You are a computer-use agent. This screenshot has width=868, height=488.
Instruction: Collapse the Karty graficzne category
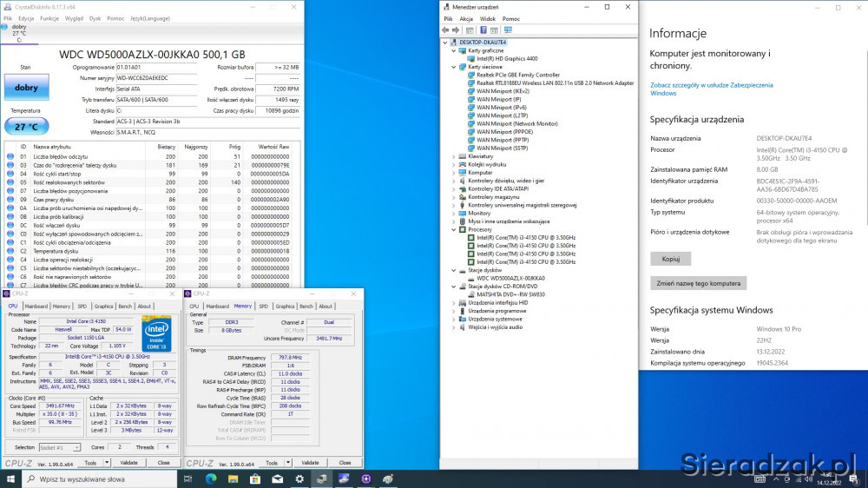pyautogui.click(x=454, y=51)
